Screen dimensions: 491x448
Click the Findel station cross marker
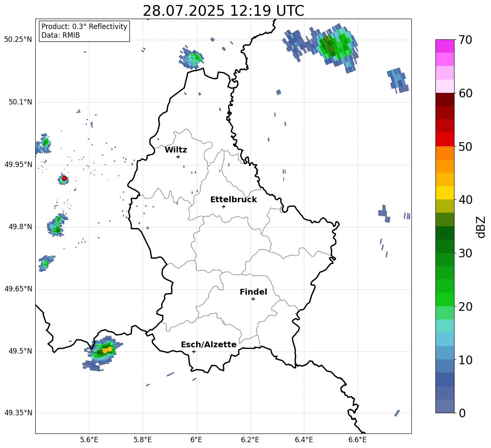(x=253, y=299)
